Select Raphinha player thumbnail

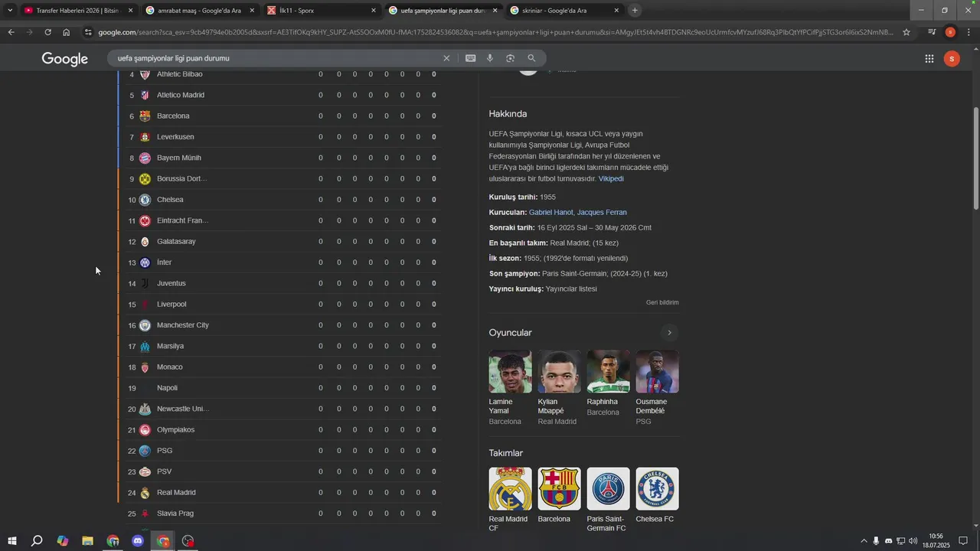tap(608, 372)
